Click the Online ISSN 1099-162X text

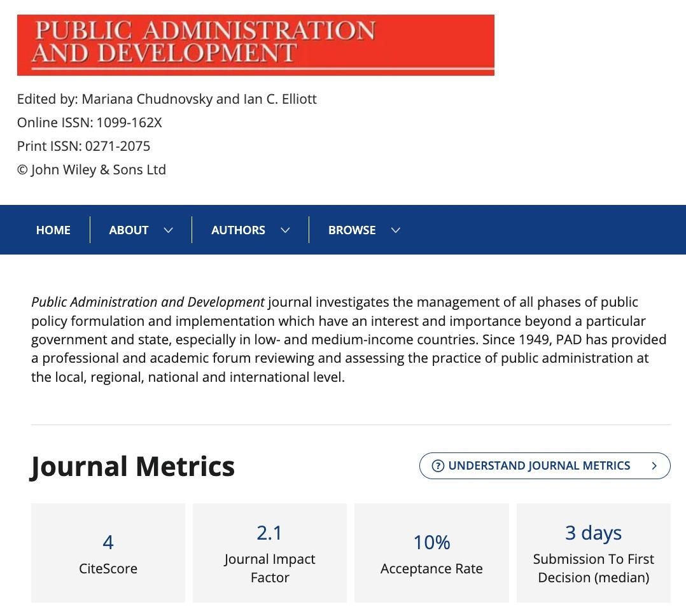click(90, 123)
